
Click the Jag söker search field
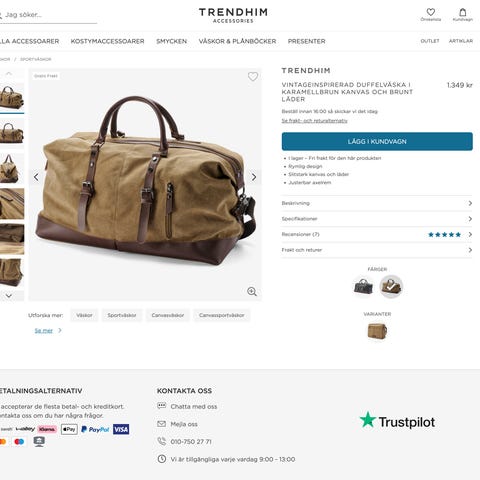[x=48, y=15]
